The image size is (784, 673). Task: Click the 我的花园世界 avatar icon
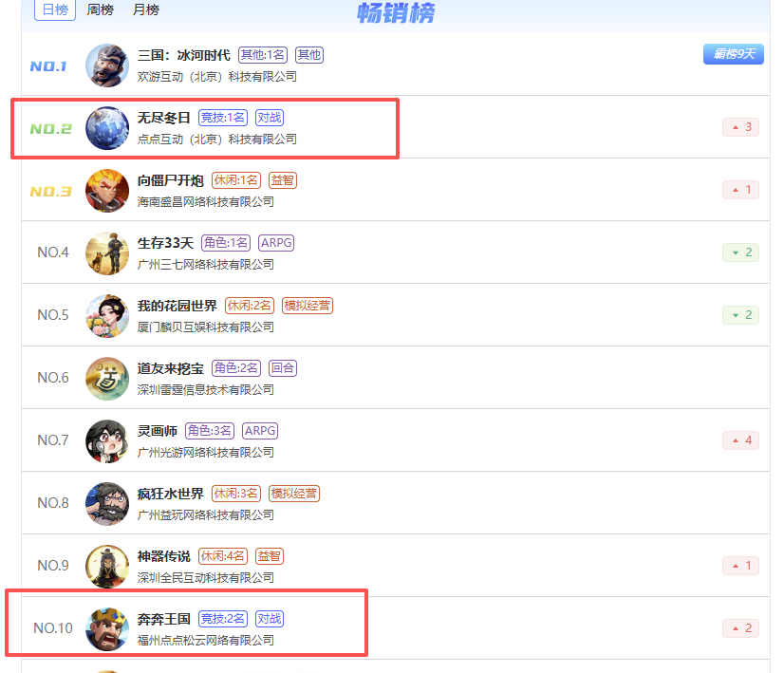(x=107, y=315)
